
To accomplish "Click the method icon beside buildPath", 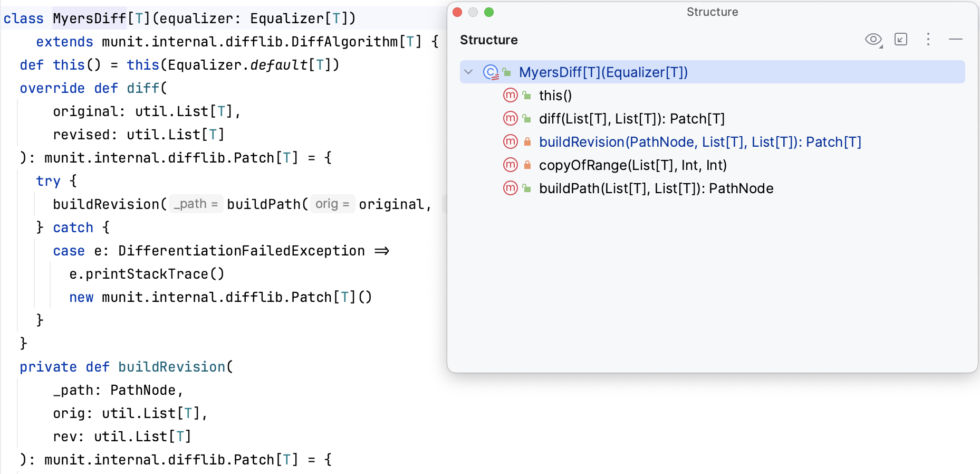I will 511,188.
